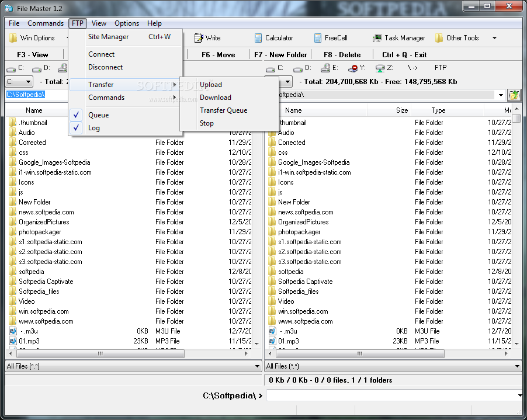Viewport: 527px width, 420px height.
Task: Switch right panel to drive D:
Action: [302, 68]
